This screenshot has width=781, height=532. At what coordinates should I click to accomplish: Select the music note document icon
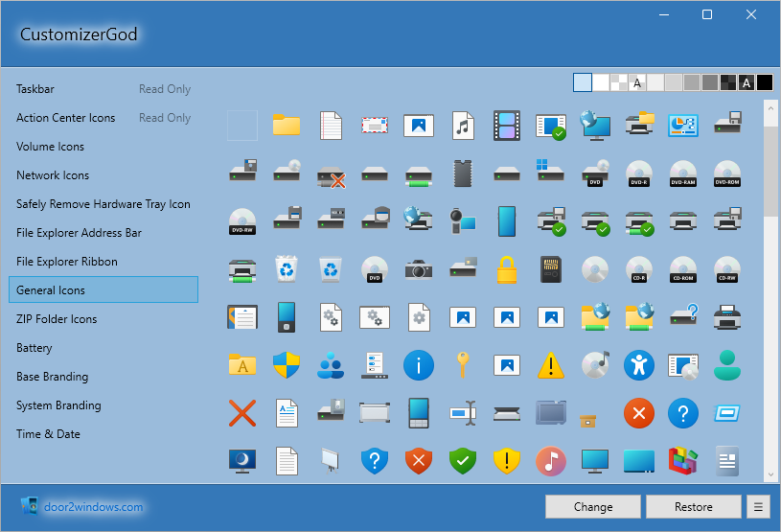point(463,125)
